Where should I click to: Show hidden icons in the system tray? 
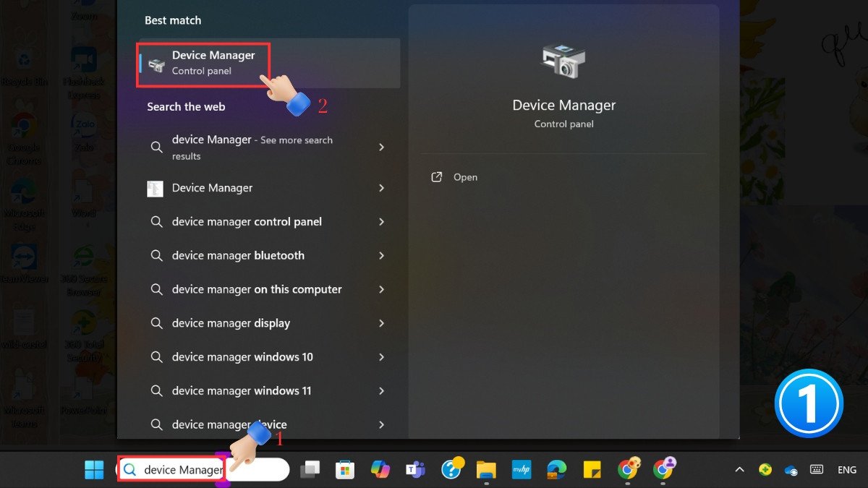pos(739,470)
